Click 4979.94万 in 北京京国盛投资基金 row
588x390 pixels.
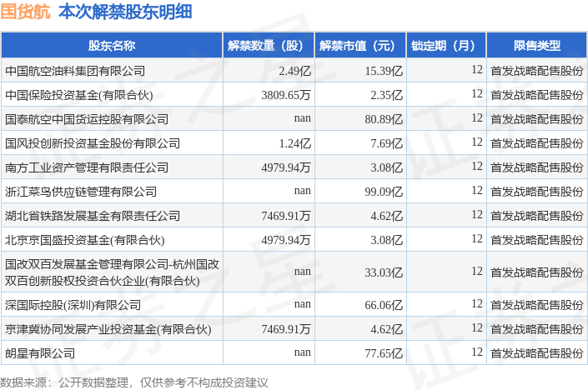point(286,240)
